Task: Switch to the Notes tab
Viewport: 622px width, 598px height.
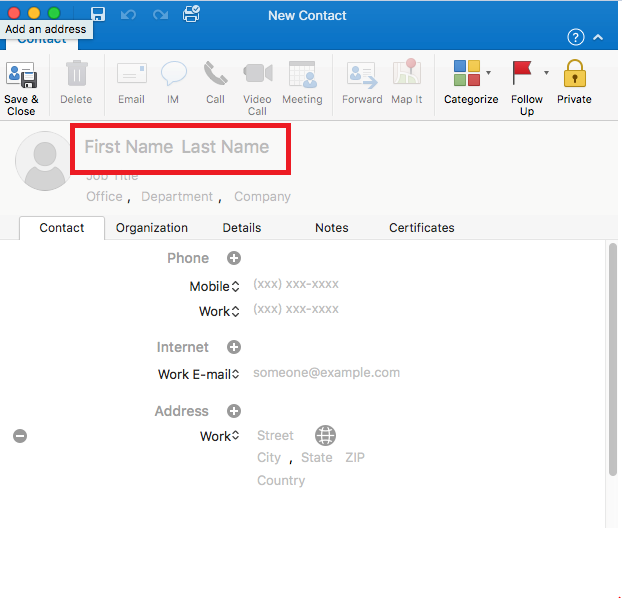Action: pos(332,228)
